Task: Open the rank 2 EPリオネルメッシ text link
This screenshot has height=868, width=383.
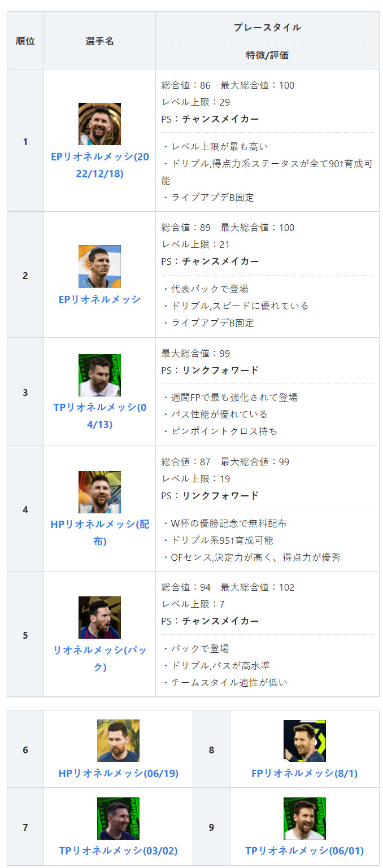Action: click(x=99, y=299)
